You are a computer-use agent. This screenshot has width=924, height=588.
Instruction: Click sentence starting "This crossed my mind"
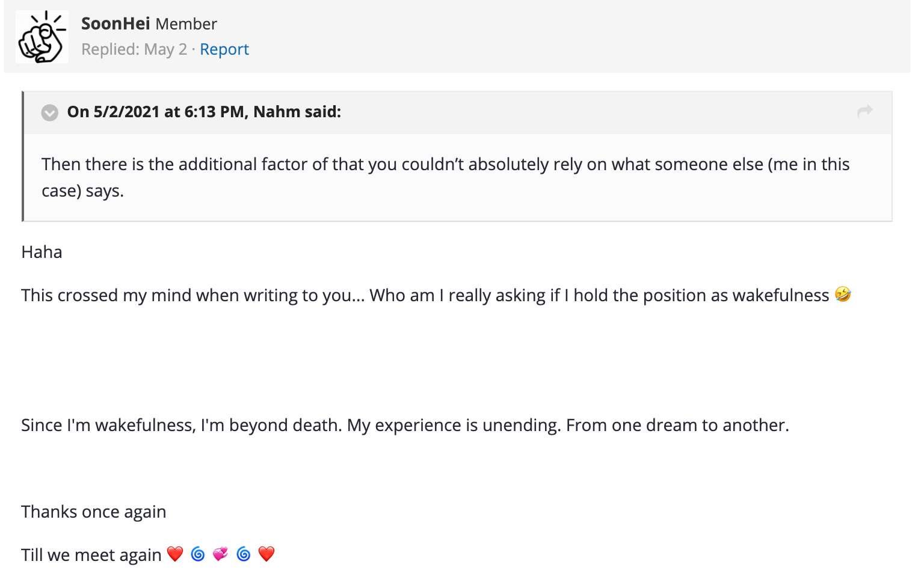(x=421, y=295)
